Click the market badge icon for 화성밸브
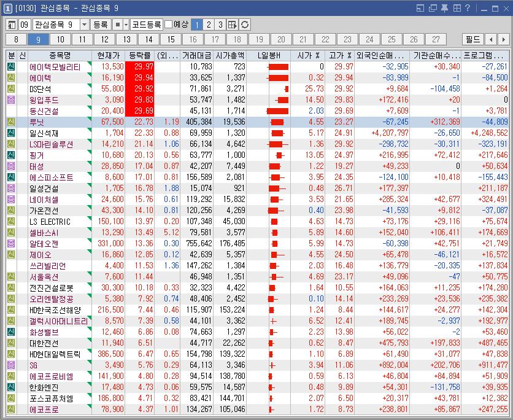Image resolution: width=513 pixels, height=420 pixels. click(x=11, y=332)
